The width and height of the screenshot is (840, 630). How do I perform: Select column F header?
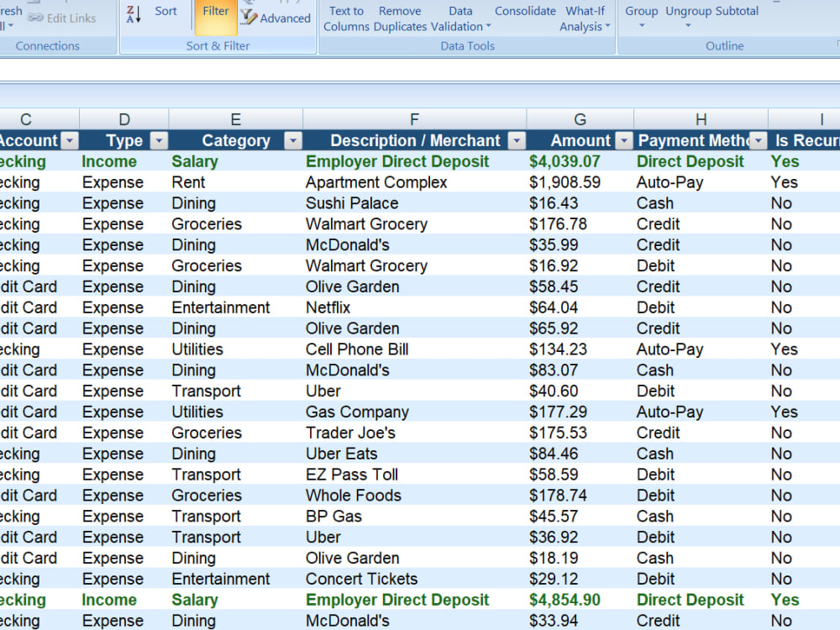tap(415, 119)
